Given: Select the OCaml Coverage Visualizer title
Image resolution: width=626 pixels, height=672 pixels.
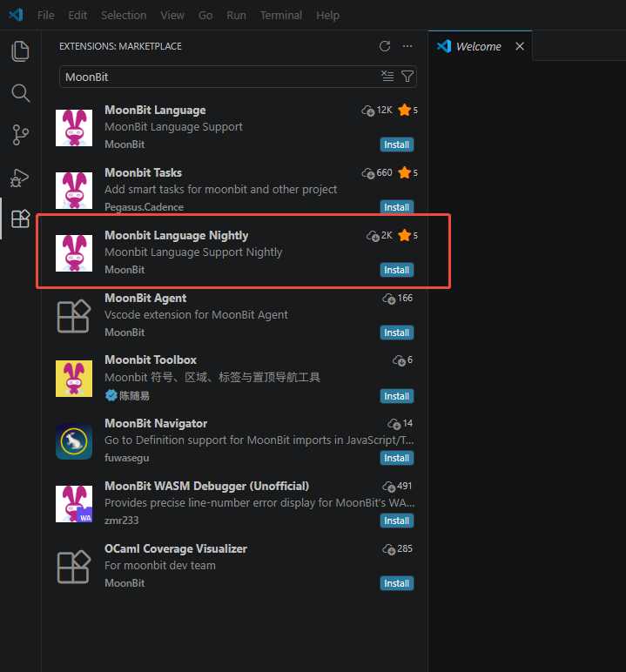Looking at the screenshot, I should click(176, 548).
